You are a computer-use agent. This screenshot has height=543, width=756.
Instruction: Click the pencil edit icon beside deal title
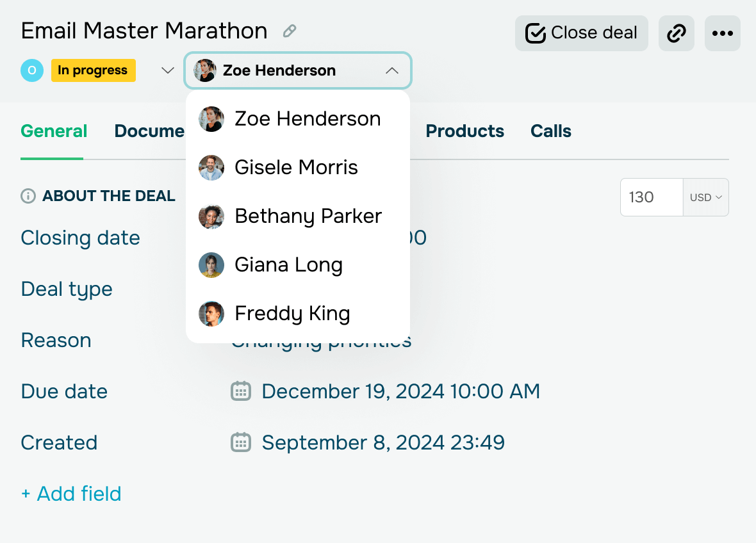(x=290, y=31)
